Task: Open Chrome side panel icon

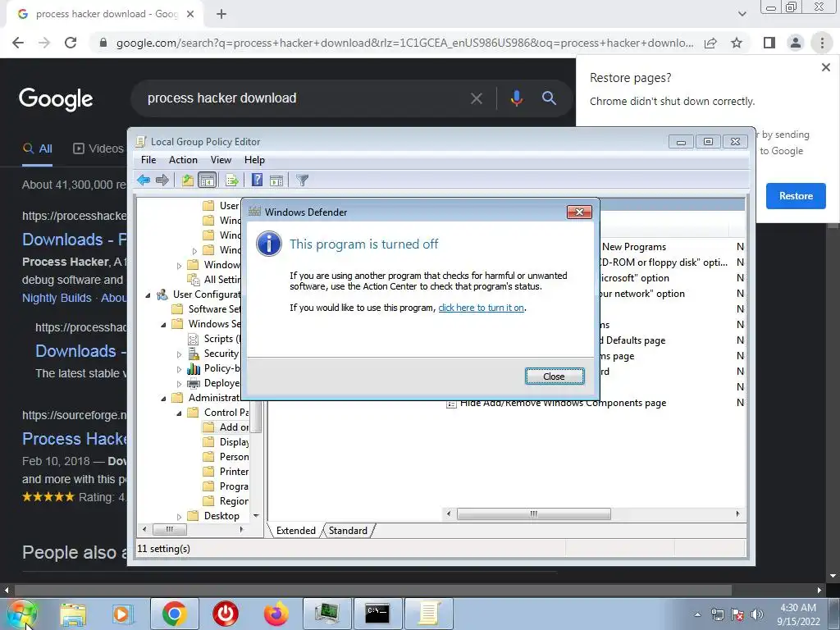Action: point(769,43)
